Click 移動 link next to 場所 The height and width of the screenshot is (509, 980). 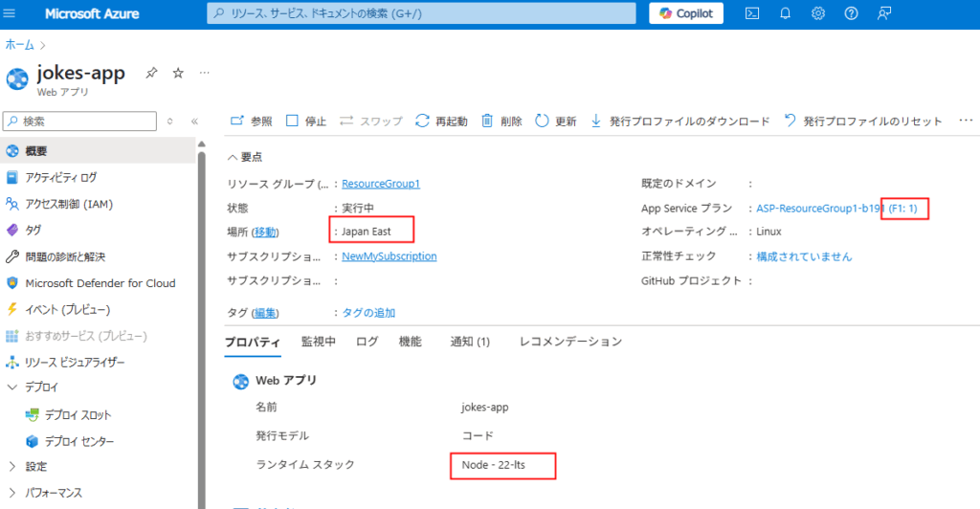pos(265,232)
